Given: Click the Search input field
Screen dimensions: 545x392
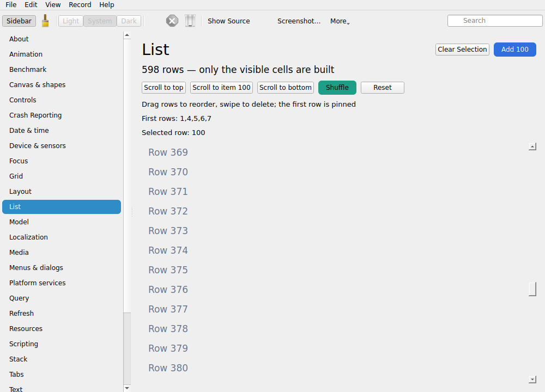Looking at the screenshot, I should click(495, 21).
